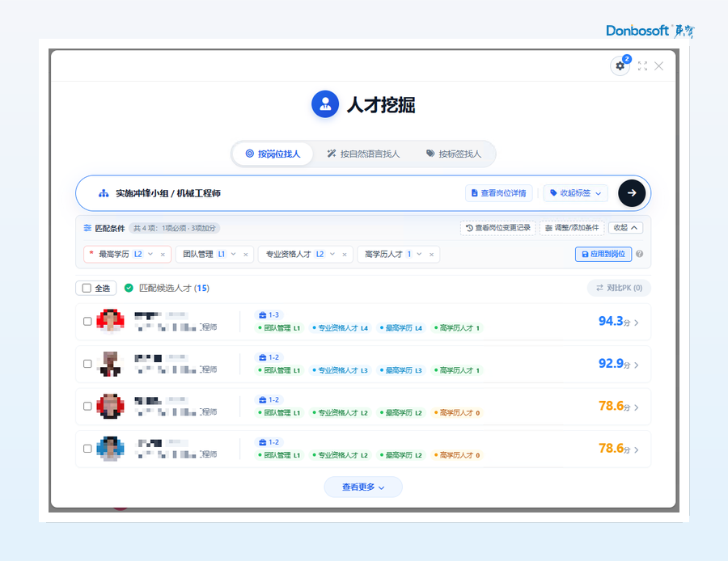
Task: Open settings gear with notification badge
Action: (x=620, y=66)
